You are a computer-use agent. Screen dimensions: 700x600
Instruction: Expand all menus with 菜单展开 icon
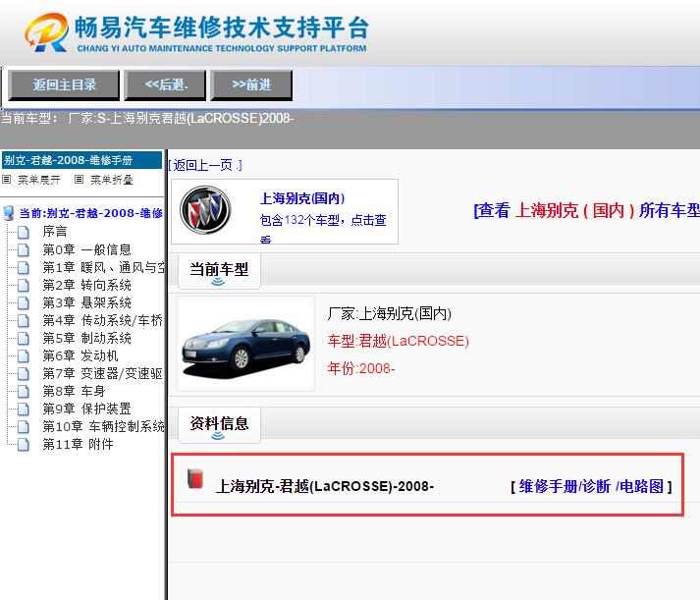6,180
